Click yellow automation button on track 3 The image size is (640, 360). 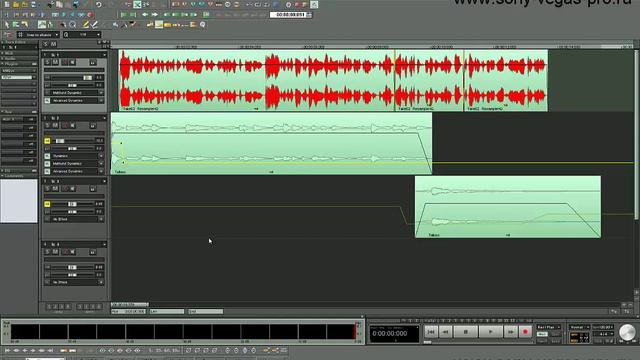[47, 204]
